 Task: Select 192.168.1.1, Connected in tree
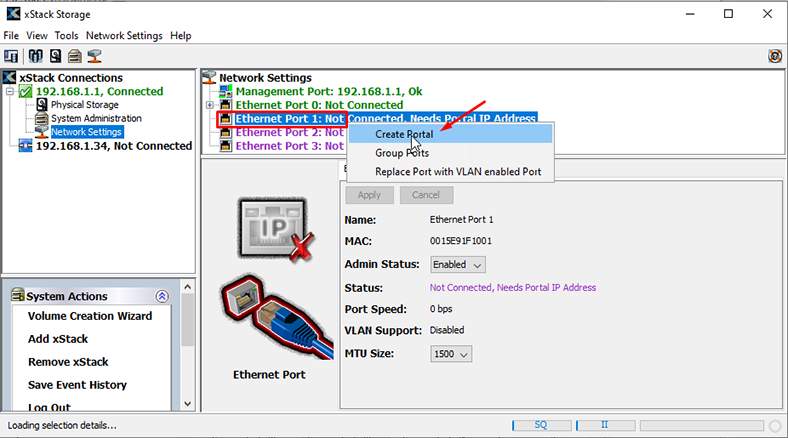coord(100,91)
